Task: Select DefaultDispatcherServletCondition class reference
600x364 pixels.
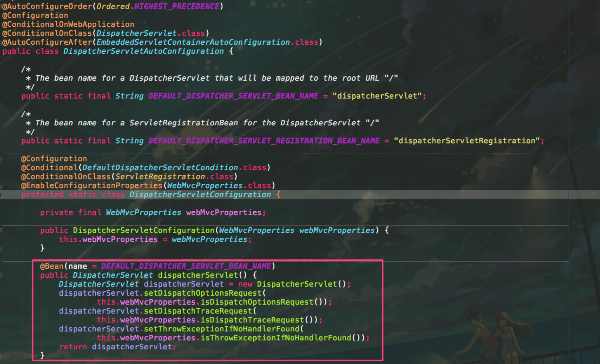Action: [x=160, y=168]
